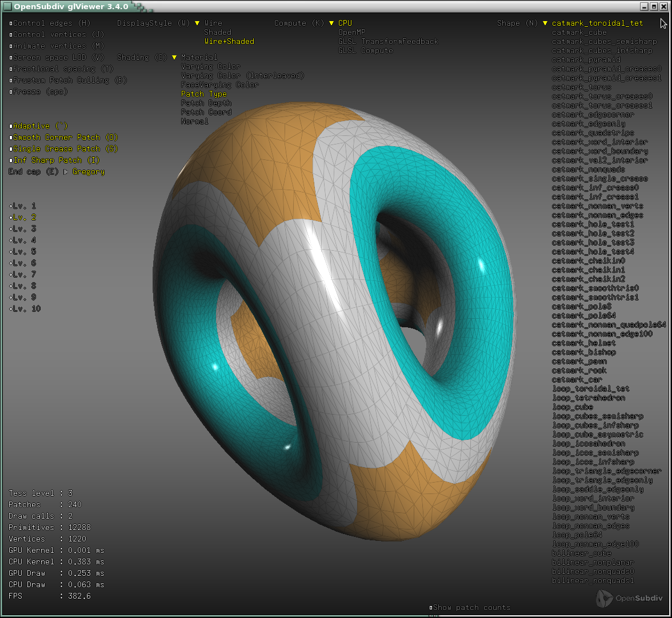The width and height of the screenshot is (672, 618).
Task: Toggle Show patch counts checkbox
Action: click(431, 608)
